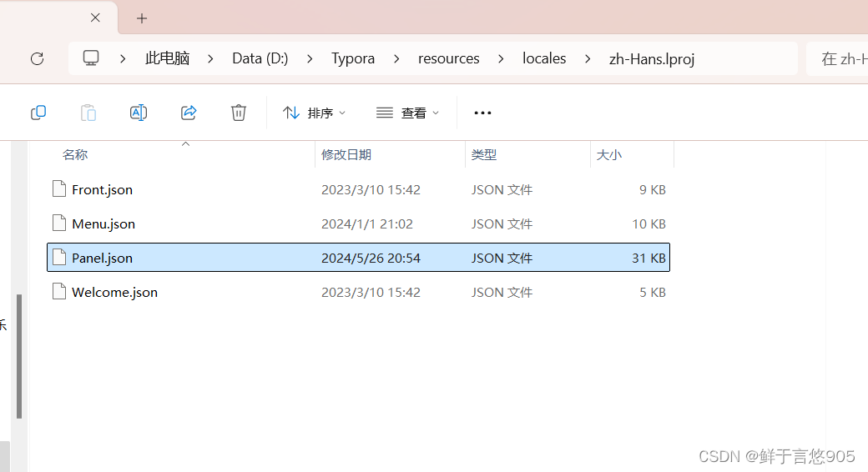
Task: Navigate to Typora folder in breadcrumb
Action: pyautogui.click(x=352, y=58)
